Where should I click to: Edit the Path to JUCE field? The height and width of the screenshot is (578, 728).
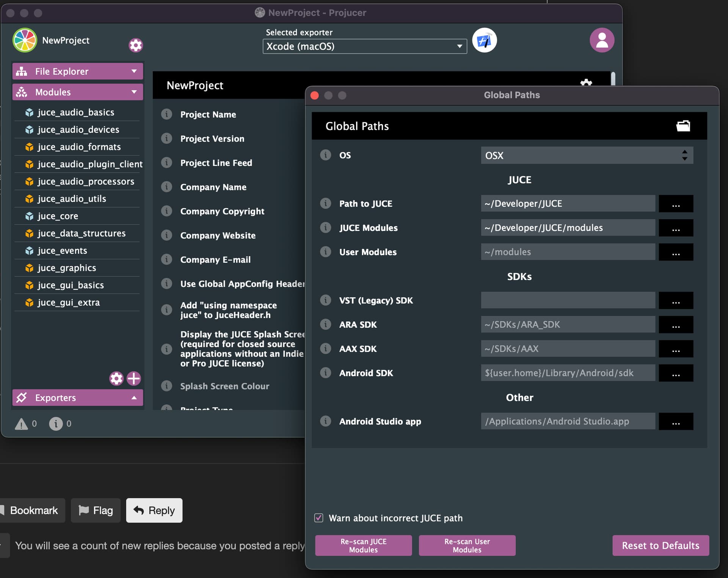click(568, 204)
